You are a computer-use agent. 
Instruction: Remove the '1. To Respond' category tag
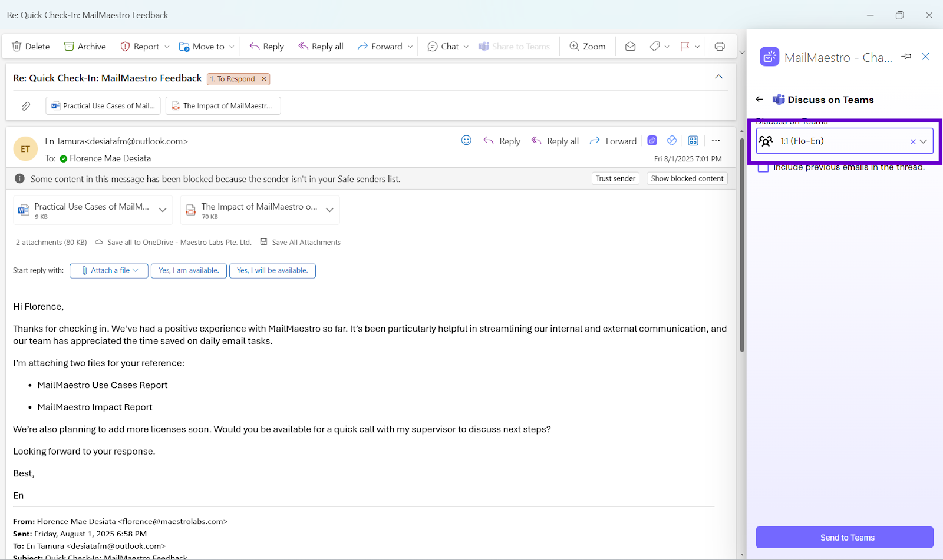tap(264, 79)
